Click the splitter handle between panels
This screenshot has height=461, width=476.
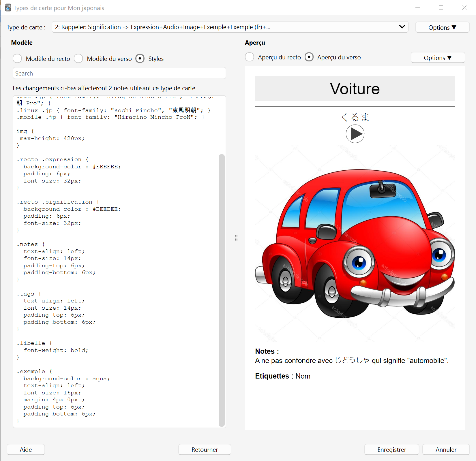[236, 238]
